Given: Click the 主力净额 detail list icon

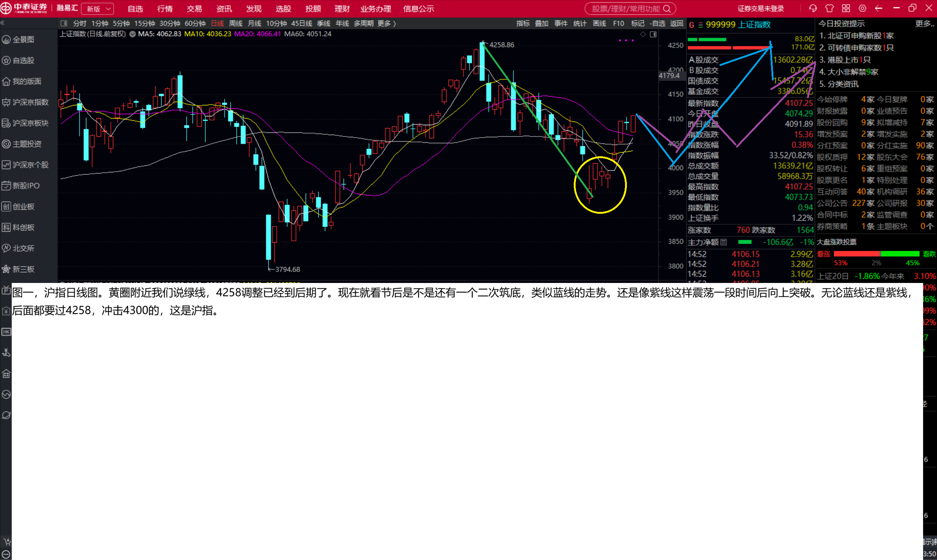Looking at the screenshot, I should pos(723,242).
